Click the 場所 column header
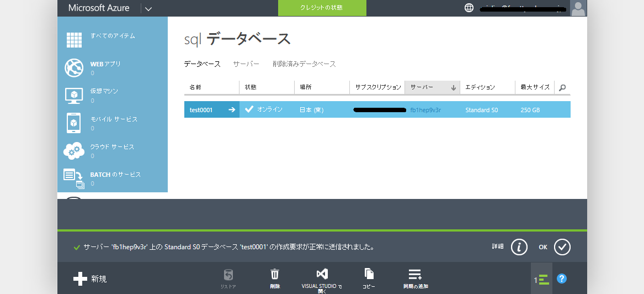Image resolution: width=644 pixels, height=294 pixels. tap(322, 87)
